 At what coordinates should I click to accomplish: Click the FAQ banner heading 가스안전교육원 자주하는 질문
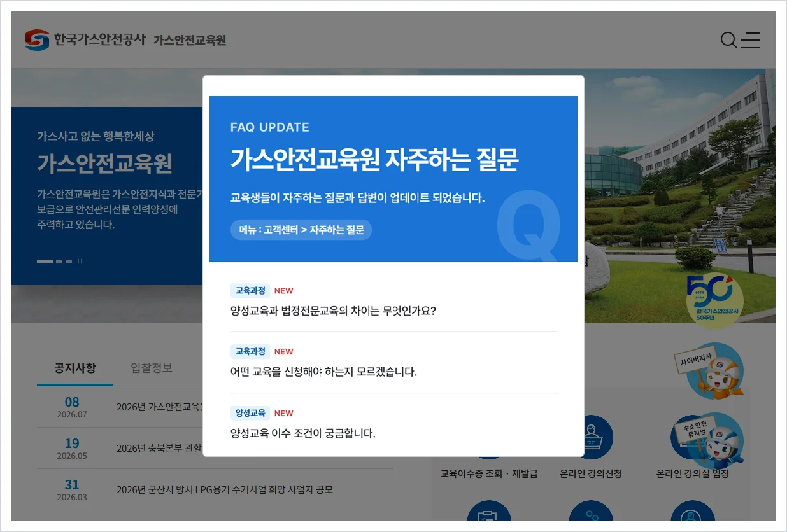pyautogui.click(x=374, y=160)
